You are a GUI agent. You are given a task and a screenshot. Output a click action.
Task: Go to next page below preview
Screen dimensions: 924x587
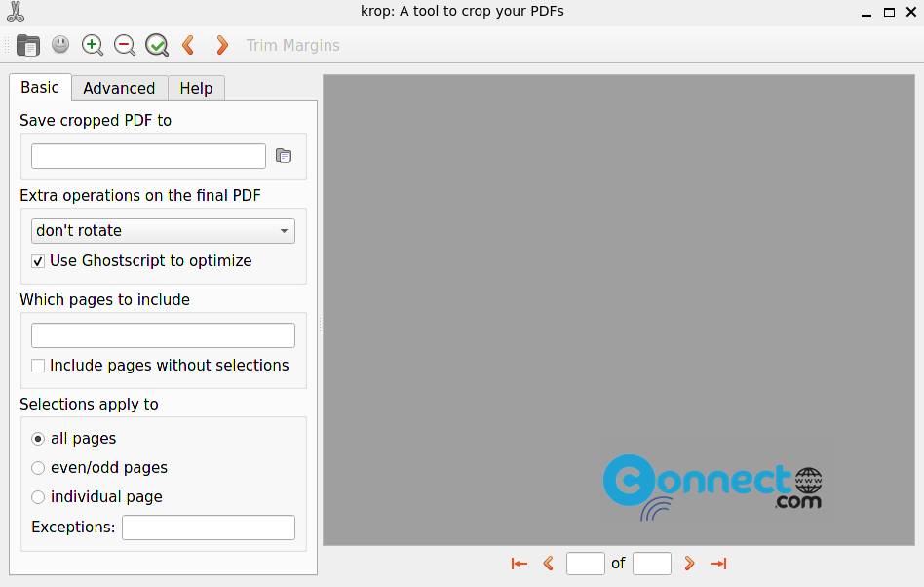(689, 564)
